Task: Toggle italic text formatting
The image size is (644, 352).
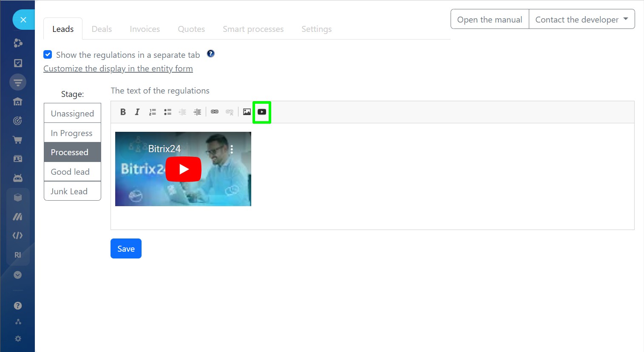Action: coord(137,112)
